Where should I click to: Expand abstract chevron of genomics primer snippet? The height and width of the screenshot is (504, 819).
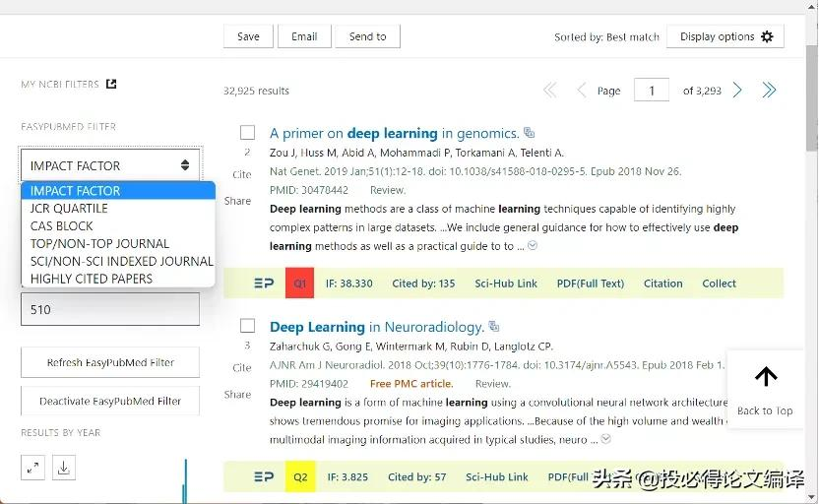(533, 245)
